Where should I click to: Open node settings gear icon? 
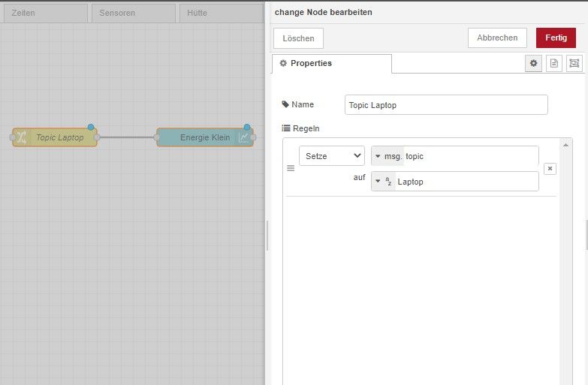click(x=533, y=63)
